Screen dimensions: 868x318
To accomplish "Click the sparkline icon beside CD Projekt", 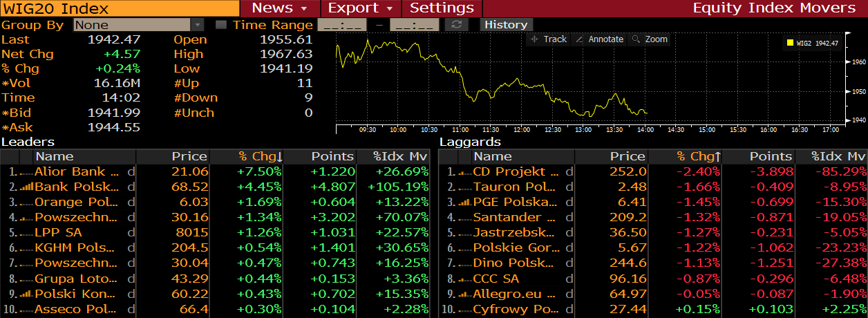I will 464,172.
